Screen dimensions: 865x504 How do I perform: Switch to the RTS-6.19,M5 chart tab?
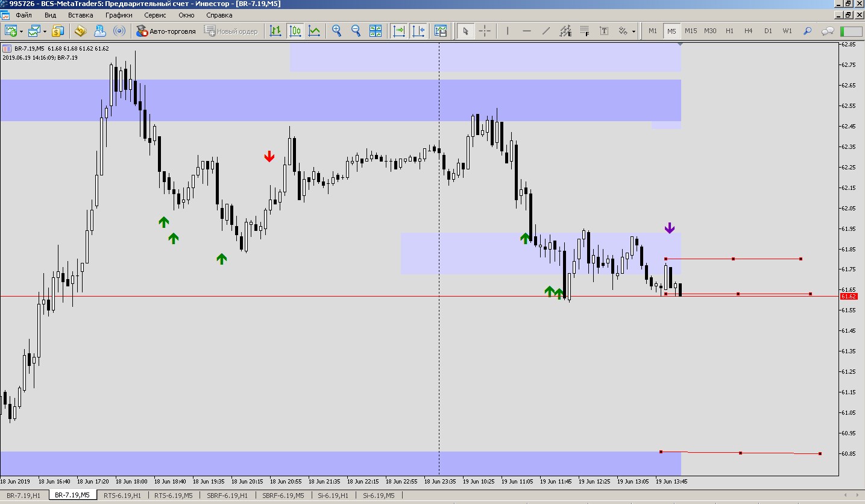coord(174,496)
